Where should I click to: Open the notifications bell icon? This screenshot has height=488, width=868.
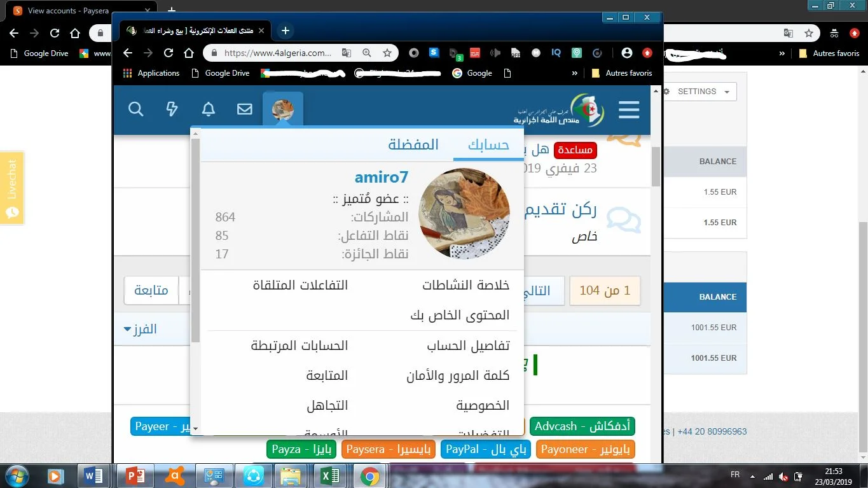tap(209, 109)
